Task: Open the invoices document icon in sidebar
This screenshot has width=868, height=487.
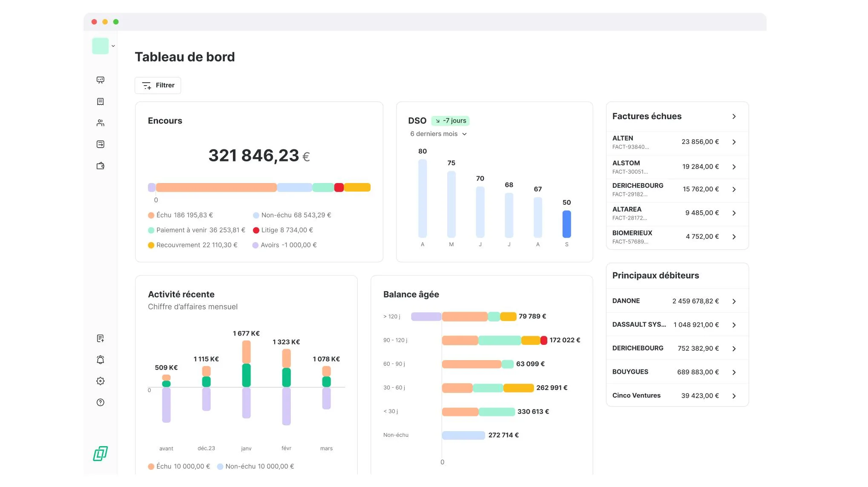Action: [x=101, y=102]
